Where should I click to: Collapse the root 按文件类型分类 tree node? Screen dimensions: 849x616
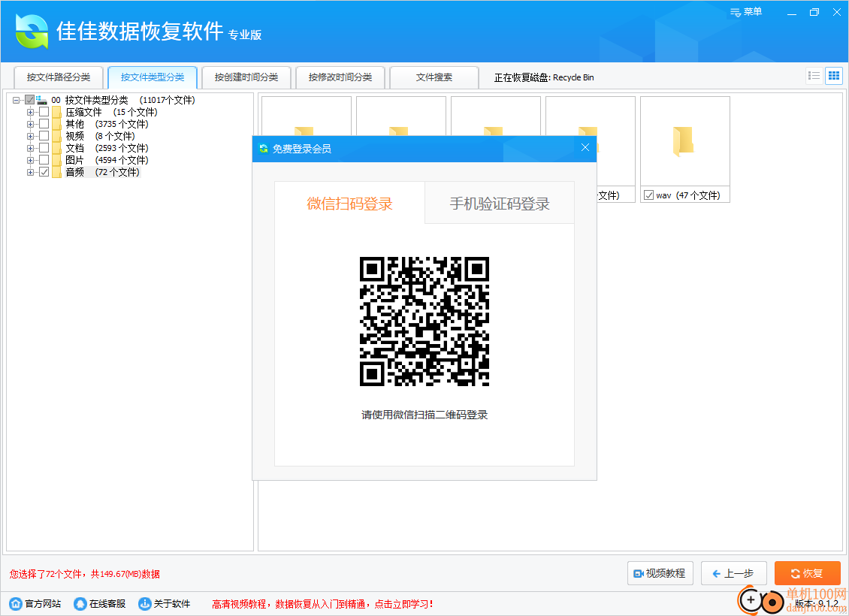tap(17, 100)
